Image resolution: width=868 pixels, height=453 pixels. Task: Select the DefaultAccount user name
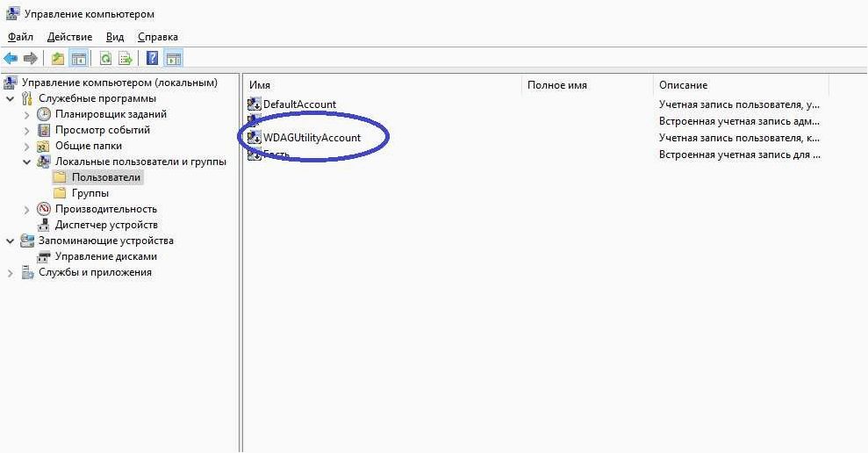point(299,104)
